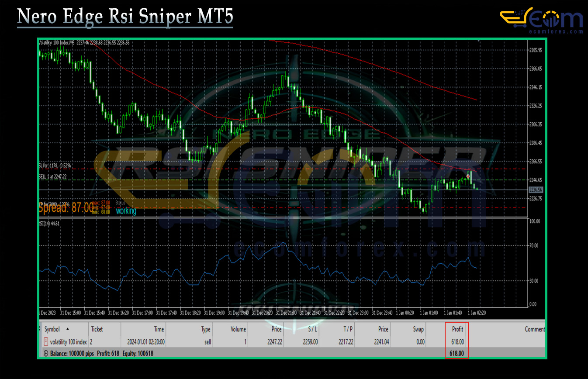Viewport: 588px width, 379px height.
Task: Click the cyan 'working' status indicator
Action: [125, 211]
